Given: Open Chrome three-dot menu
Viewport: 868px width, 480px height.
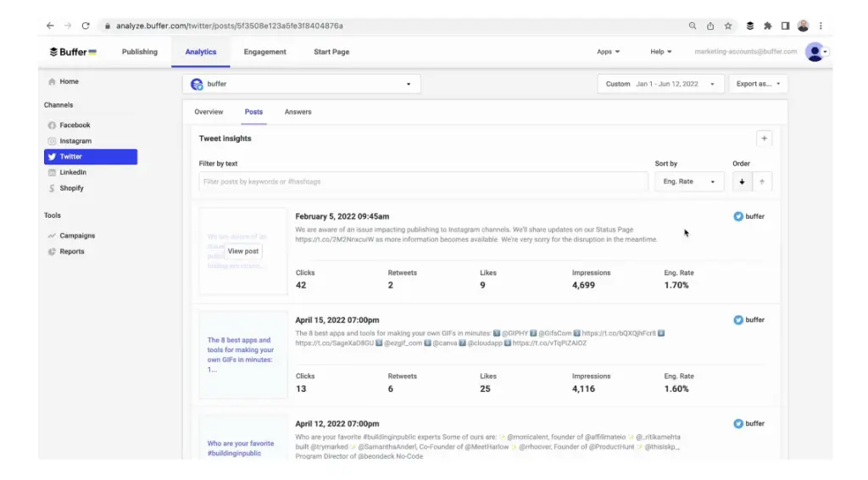Looking at the screenshot, I should point(821,25).
